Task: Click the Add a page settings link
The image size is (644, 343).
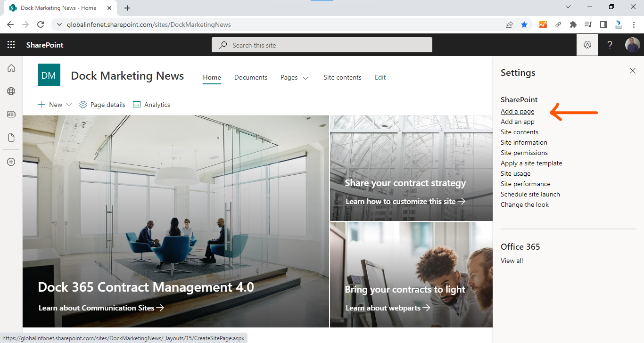Action: (517, 111)
